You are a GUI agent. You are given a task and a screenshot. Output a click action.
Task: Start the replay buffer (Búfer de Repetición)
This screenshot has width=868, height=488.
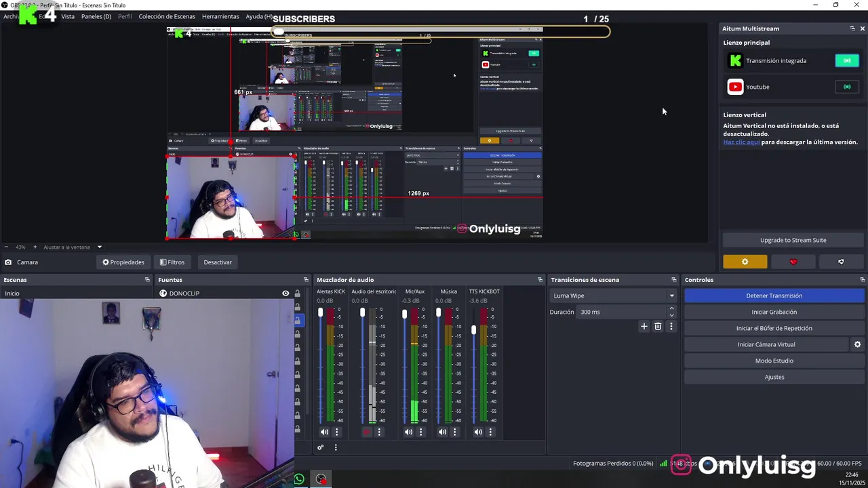pos(774,328)
